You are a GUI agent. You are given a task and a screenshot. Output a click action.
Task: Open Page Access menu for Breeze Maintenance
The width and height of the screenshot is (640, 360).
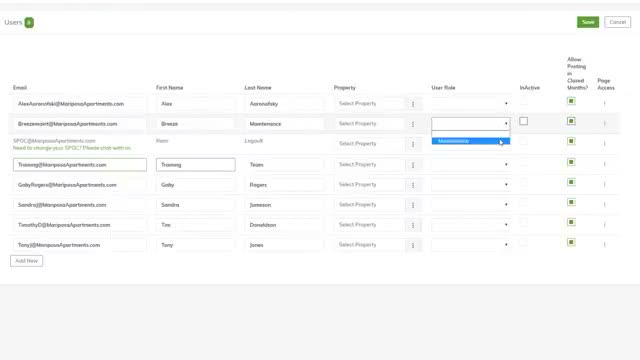click(604, 123)
